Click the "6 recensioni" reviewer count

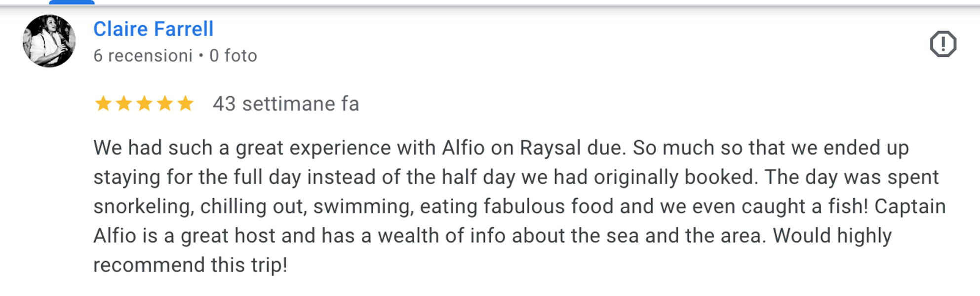tap(143, 56)
